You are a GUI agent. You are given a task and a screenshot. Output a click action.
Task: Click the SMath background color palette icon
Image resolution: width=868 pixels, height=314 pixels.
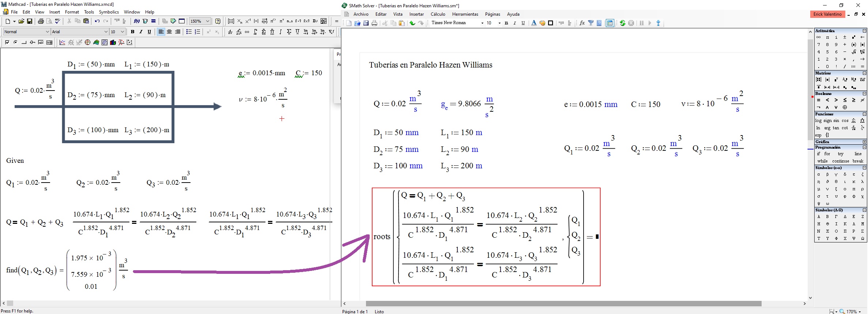coord(542,23)
